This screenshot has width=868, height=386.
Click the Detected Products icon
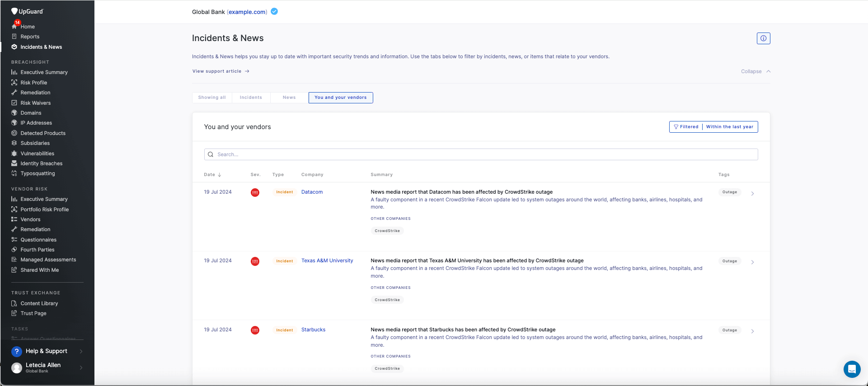coord(14,133)
